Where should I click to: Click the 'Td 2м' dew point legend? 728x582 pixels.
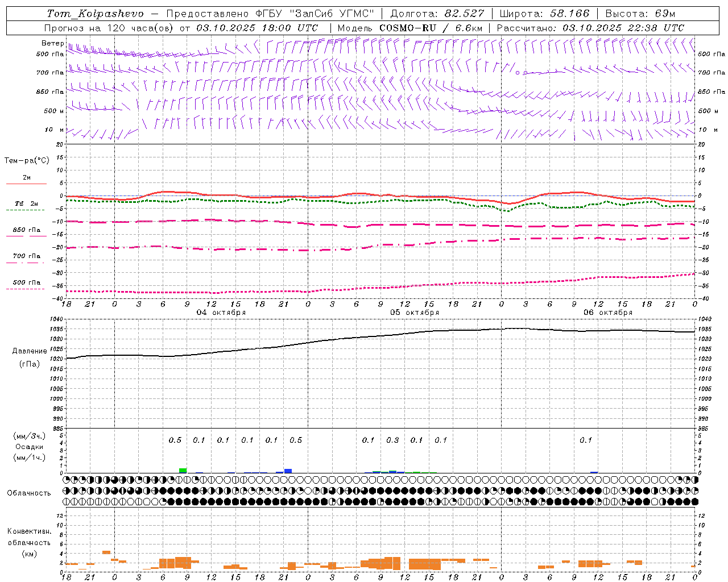(26, 203)
